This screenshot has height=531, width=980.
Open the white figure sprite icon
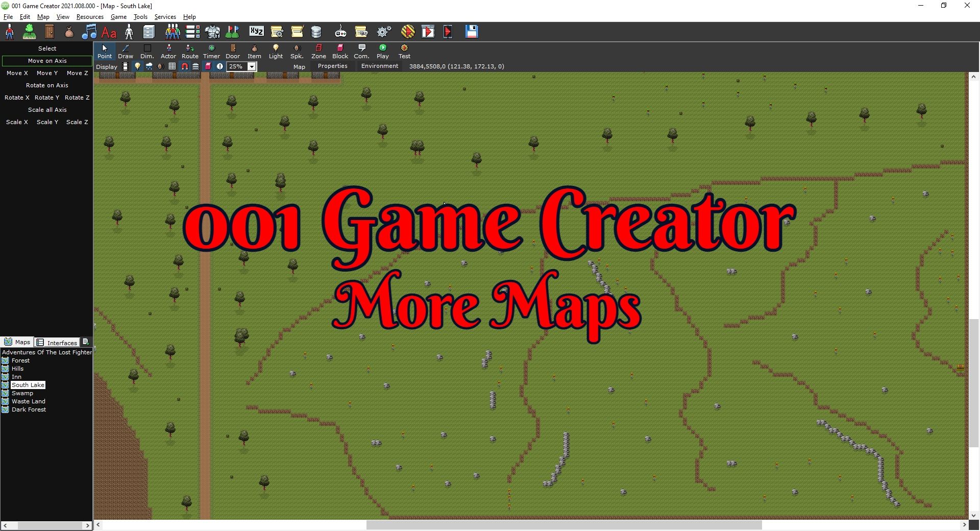point(129,32)
